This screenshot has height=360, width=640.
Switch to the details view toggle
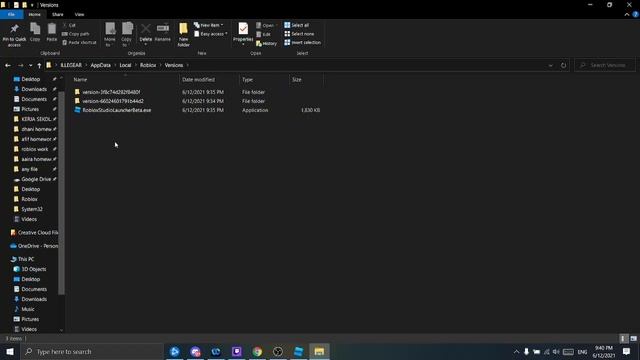[x=623, y=338]
